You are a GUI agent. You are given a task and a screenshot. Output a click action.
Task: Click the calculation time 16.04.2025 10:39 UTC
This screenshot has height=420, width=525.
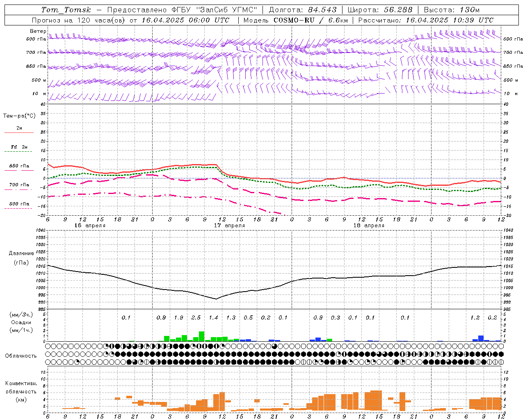pos(450,20)
